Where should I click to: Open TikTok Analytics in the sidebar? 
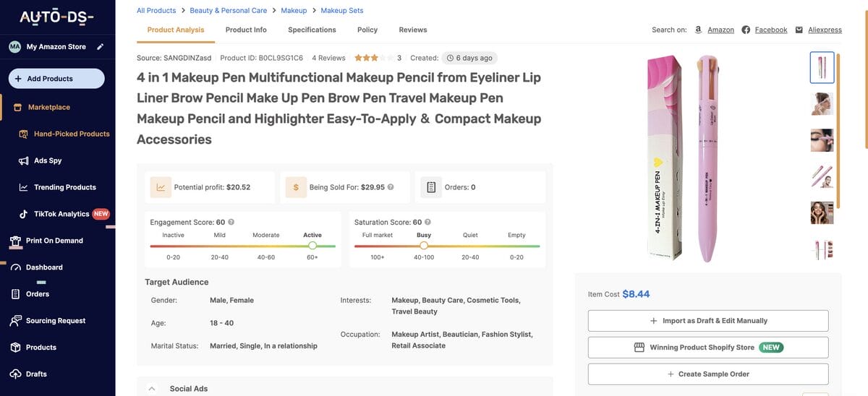(x=61, y=214)
